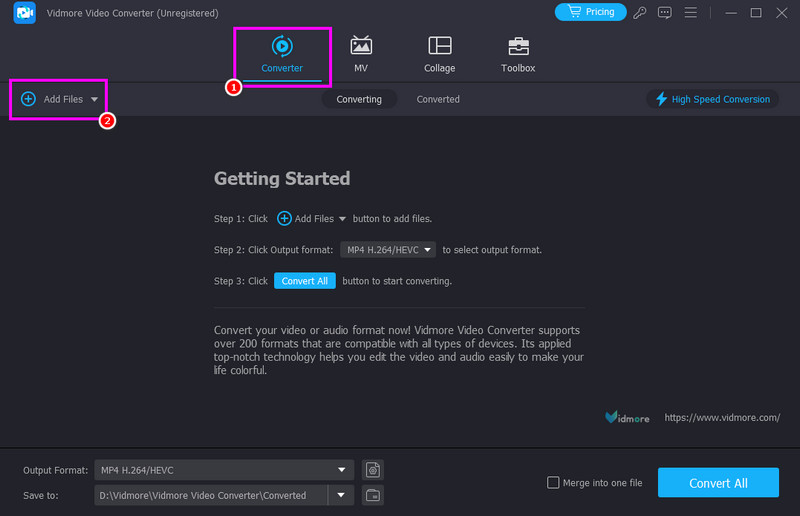
Task: Open the output folder icon
Action: pyautogui.click(x=372, y=495)
